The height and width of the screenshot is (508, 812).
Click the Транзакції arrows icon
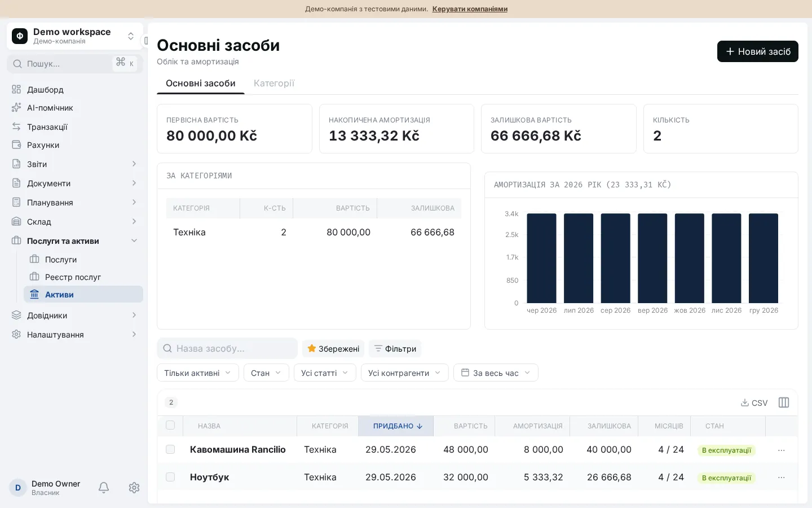(x=16, y=127)
